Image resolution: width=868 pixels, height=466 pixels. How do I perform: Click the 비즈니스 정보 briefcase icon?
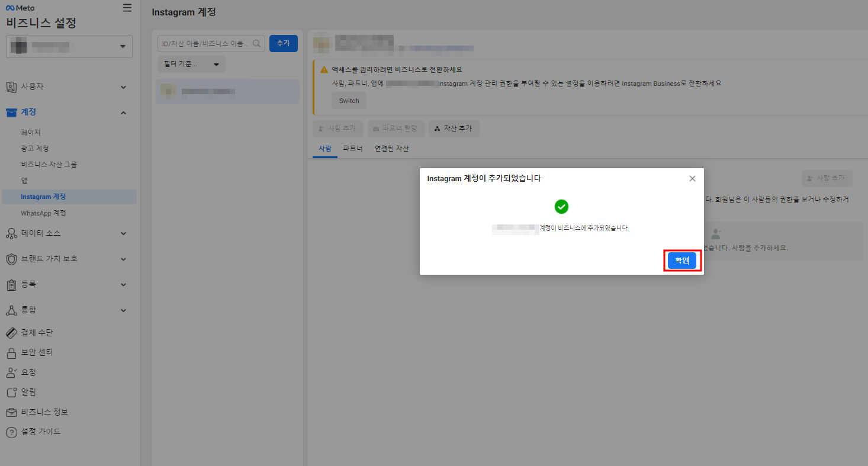(x=11, y=412)
